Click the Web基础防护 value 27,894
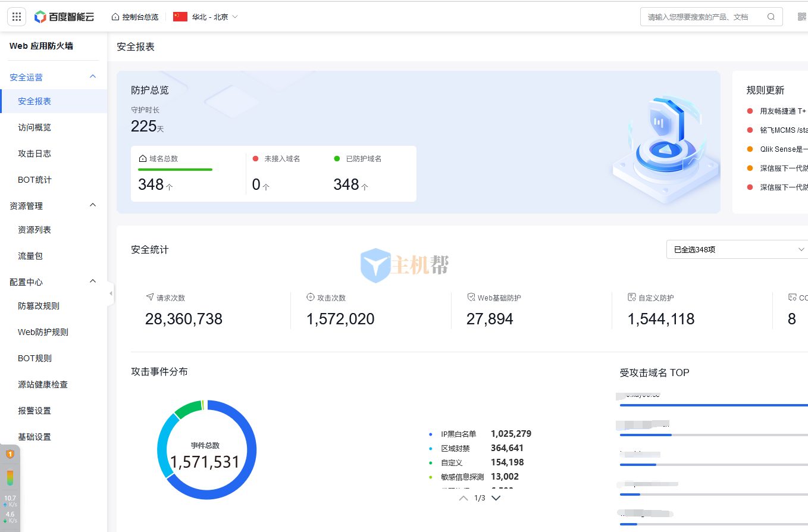 (490, 319)
